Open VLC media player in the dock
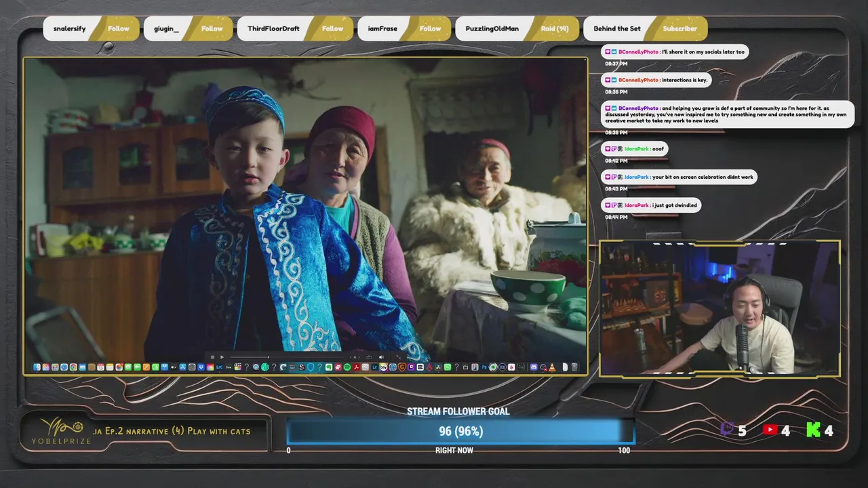This screenshot has width=868, height=488. [551, 367]
